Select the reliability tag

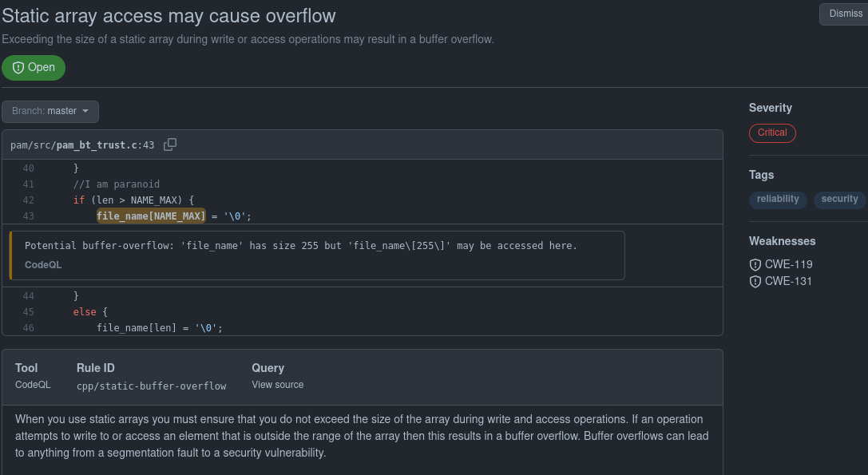click(x=777, y=200)
